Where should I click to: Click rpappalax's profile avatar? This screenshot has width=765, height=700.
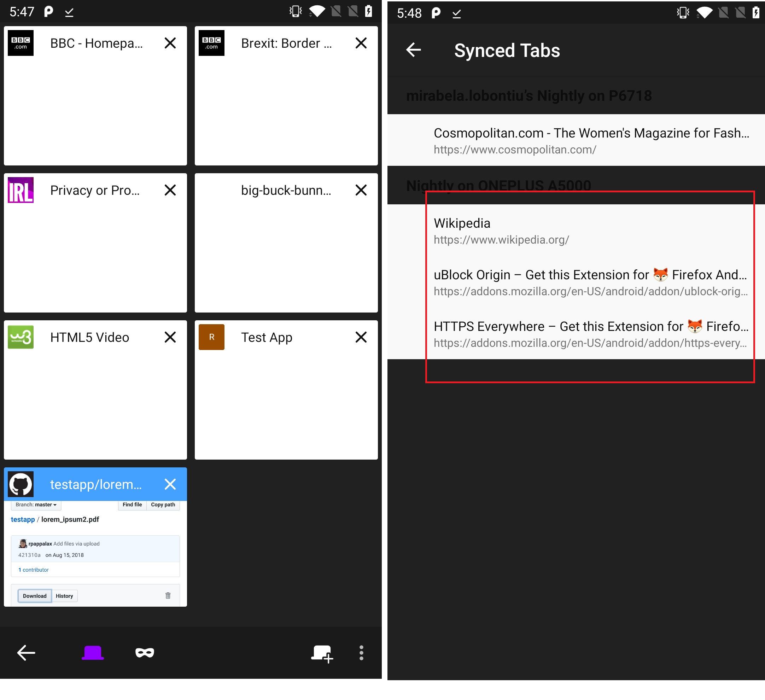pyautogui.click(x=23, y=543)
